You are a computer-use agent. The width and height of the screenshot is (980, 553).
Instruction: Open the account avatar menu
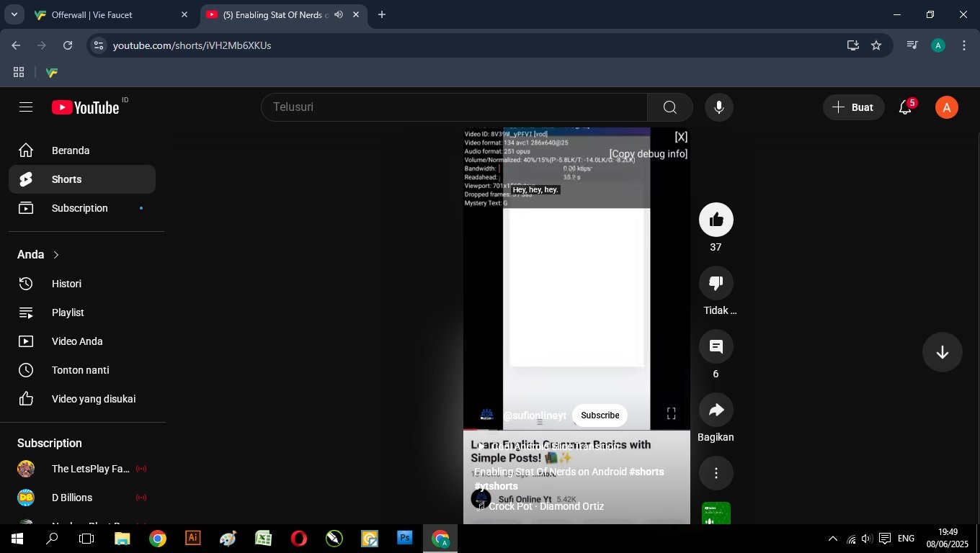(x=947, y=107)
